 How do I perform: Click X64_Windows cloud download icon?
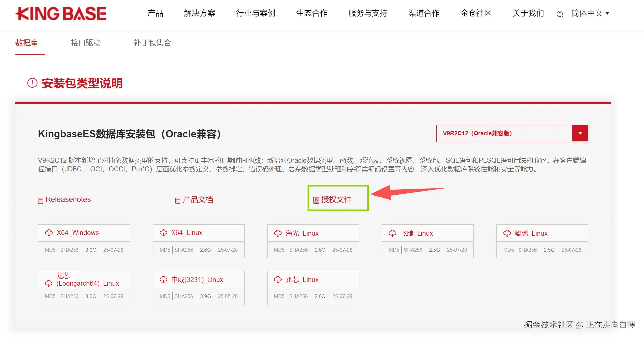click(x=49, y=233)
